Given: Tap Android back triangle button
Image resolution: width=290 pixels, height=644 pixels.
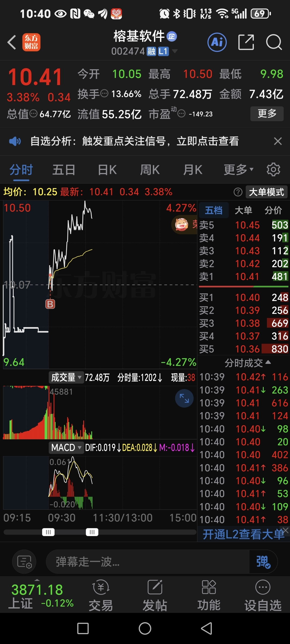Looking at the screenshot, I should click(x=207, y=628).
